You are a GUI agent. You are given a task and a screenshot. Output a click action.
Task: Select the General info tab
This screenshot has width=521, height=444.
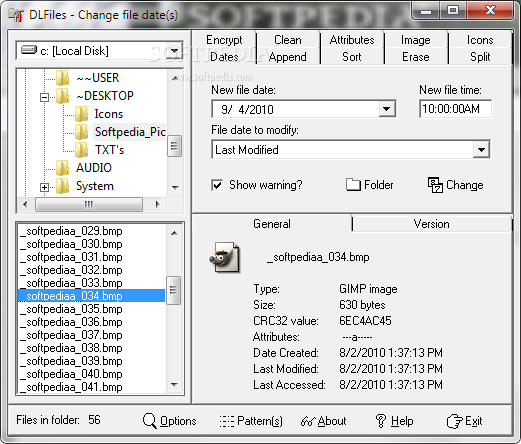(272, 224)
